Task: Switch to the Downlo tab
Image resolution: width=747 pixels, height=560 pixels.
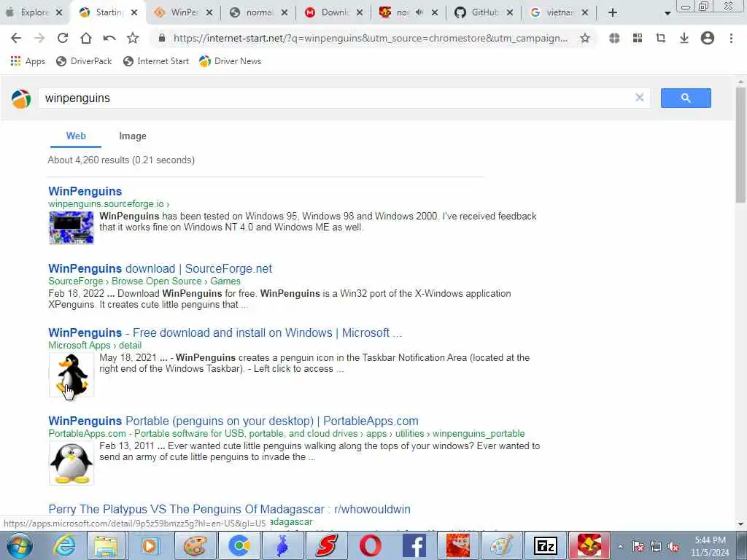Action: pos(334,13)
